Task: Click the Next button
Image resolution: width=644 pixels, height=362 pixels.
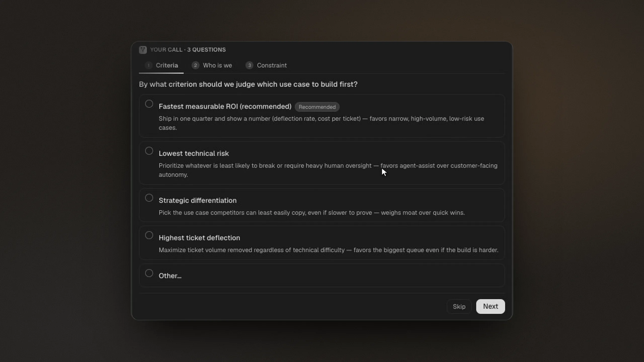Action: (x=490, y=306)
